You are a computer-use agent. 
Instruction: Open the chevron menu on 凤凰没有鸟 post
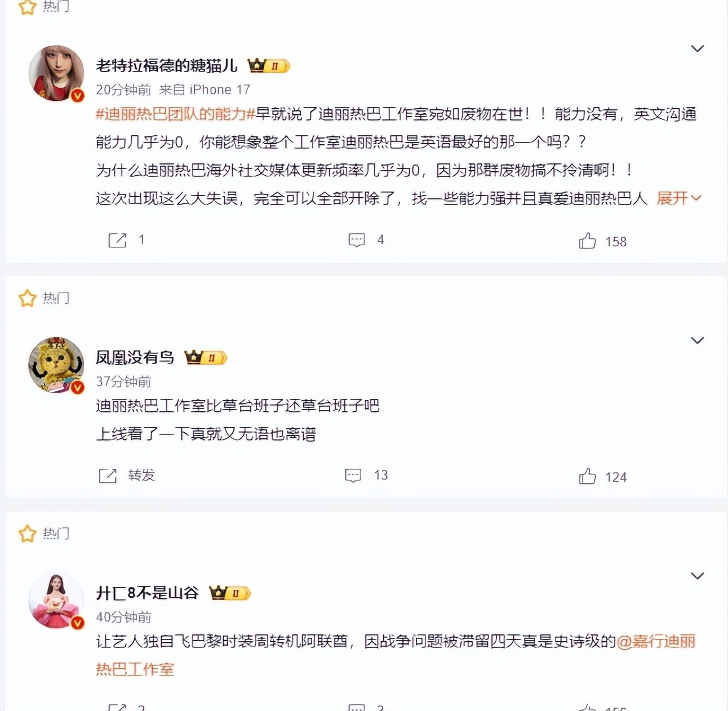(x=698, y=340)
